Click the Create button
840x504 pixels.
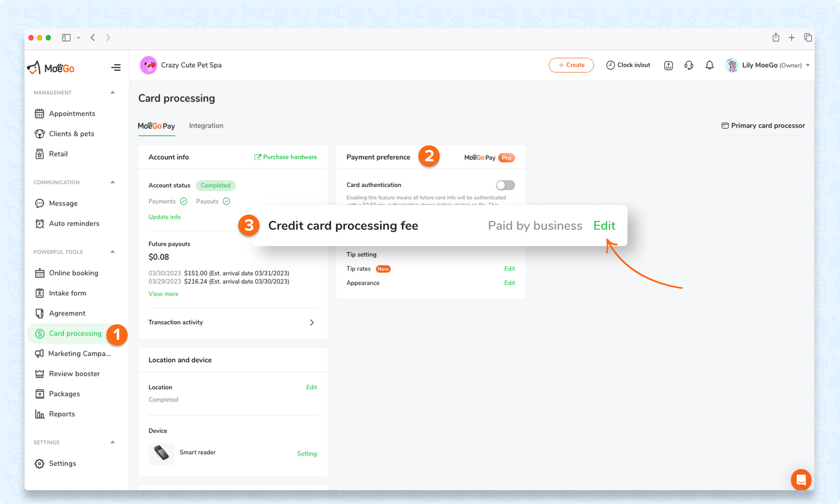[571, 65]
